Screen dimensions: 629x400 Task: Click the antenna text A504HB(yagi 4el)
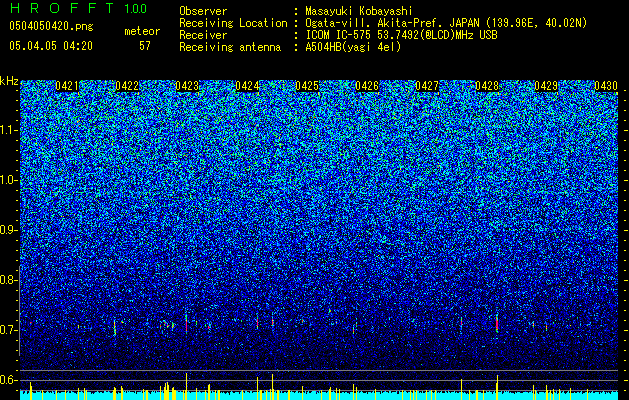pos(353,47)
